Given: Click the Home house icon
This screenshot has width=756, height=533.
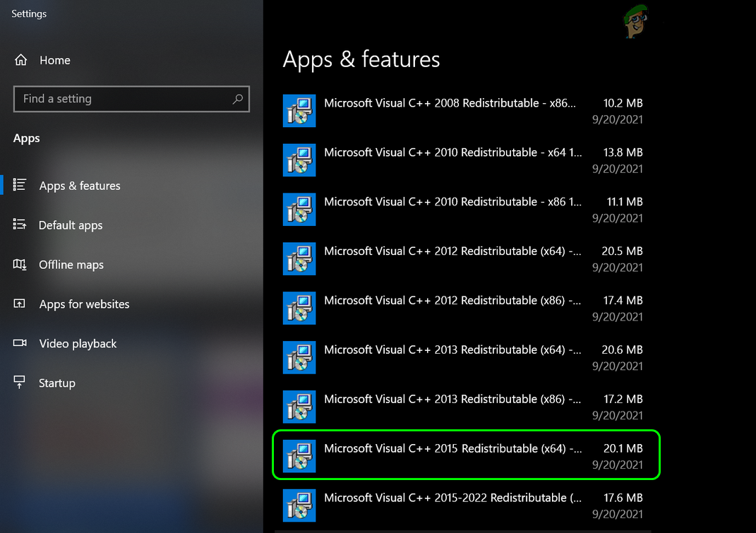Looking at the screenshot, I should click(x=20, y=60).
